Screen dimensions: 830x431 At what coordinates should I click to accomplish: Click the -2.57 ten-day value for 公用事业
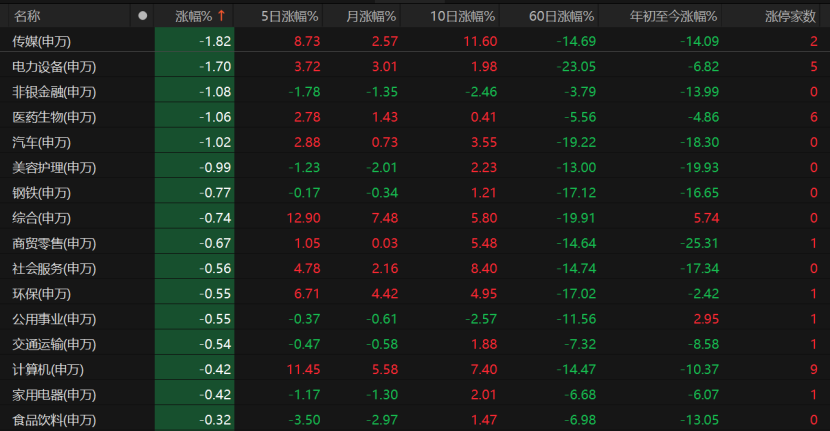481,319
